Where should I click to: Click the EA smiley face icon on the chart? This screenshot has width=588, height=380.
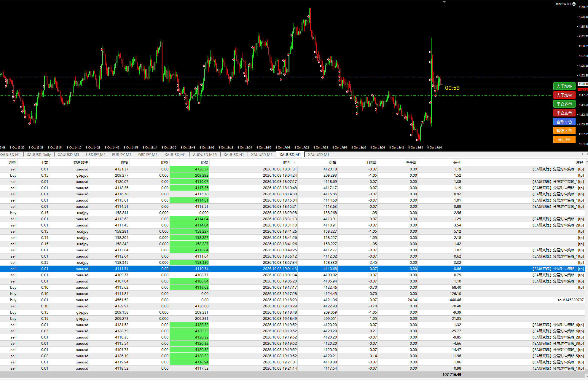574,4
